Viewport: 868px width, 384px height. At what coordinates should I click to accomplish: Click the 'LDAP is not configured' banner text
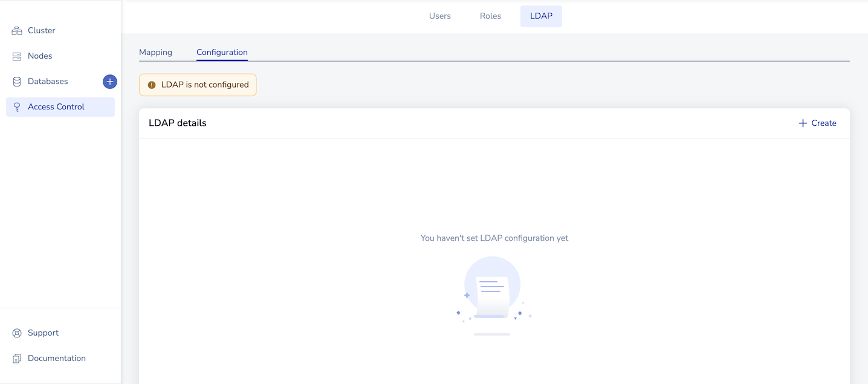pos(205,85)
